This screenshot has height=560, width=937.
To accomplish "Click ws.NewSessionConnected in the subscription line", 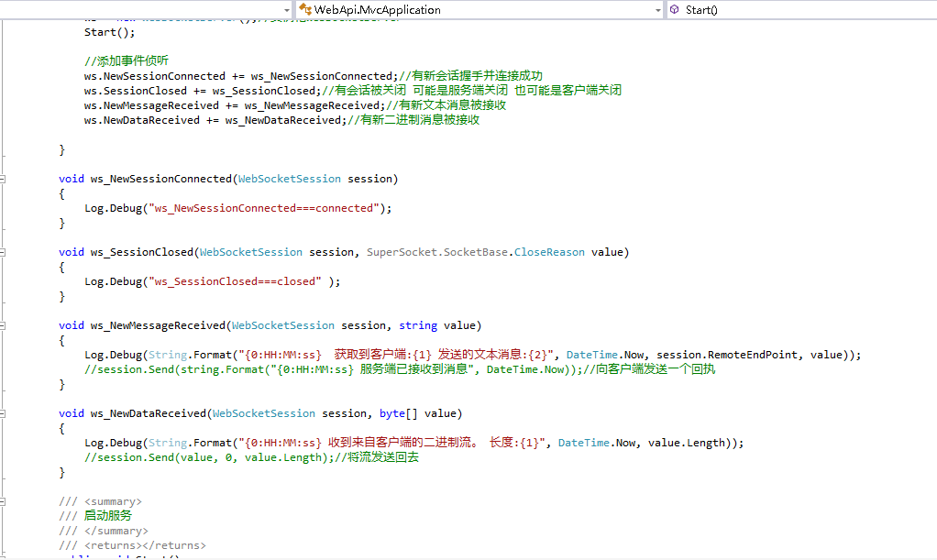I will pos(155,76).
